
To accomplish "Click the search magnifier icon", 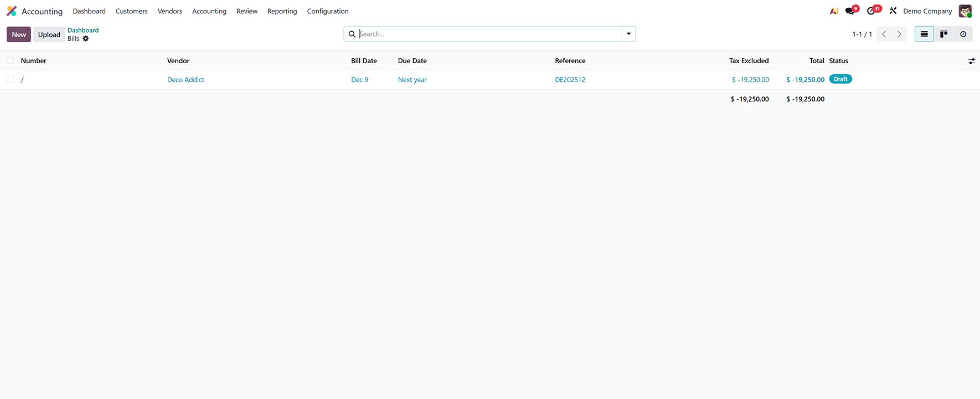I will [x=352, y=34].
